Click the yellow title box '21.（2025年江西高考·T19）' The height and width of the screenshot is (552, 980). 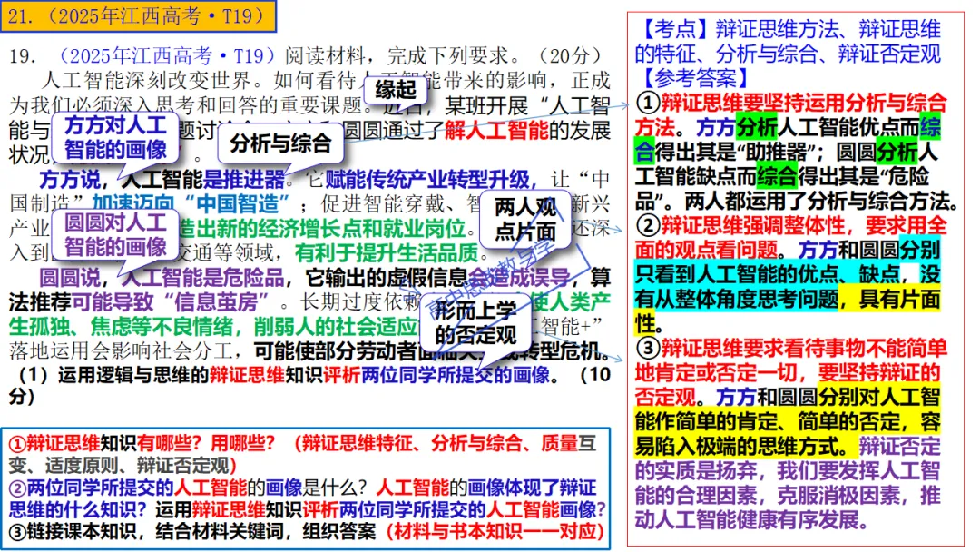[138, 16]
